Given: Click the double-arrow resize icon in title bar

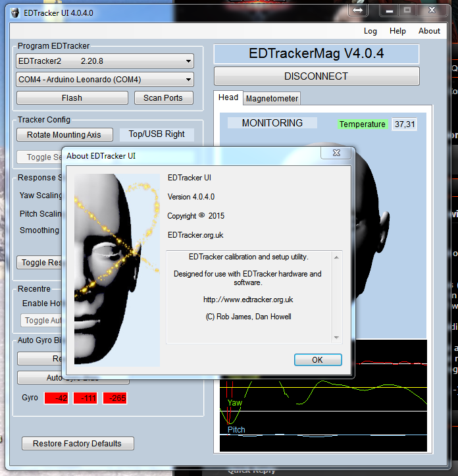Looking at the screenshot, I should [357, 11].
